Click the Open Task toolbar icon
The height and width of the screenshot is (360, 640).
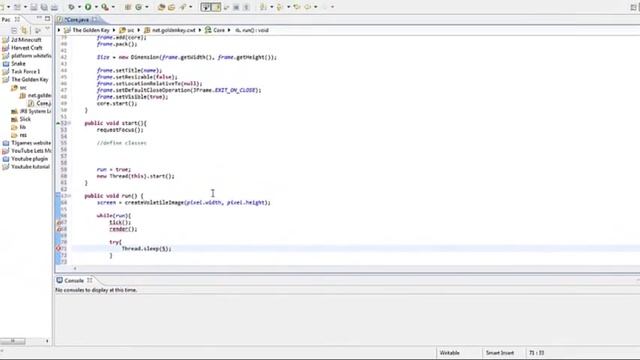pyautogui.click(x=171, y=7)
